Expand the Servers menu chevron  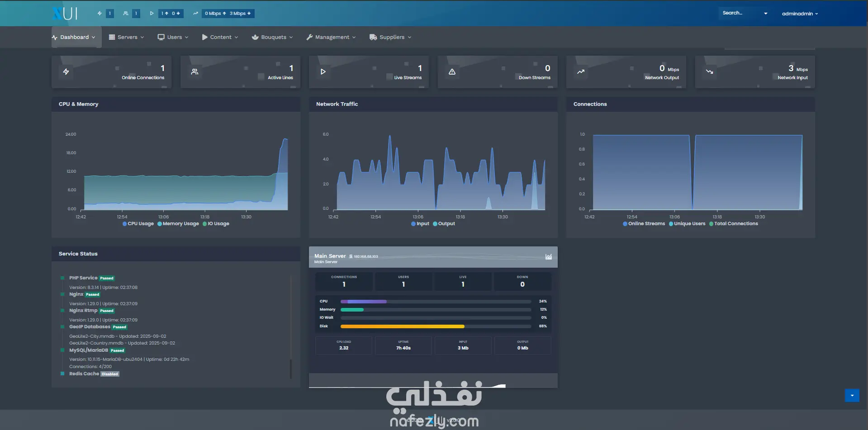[142, 38]
